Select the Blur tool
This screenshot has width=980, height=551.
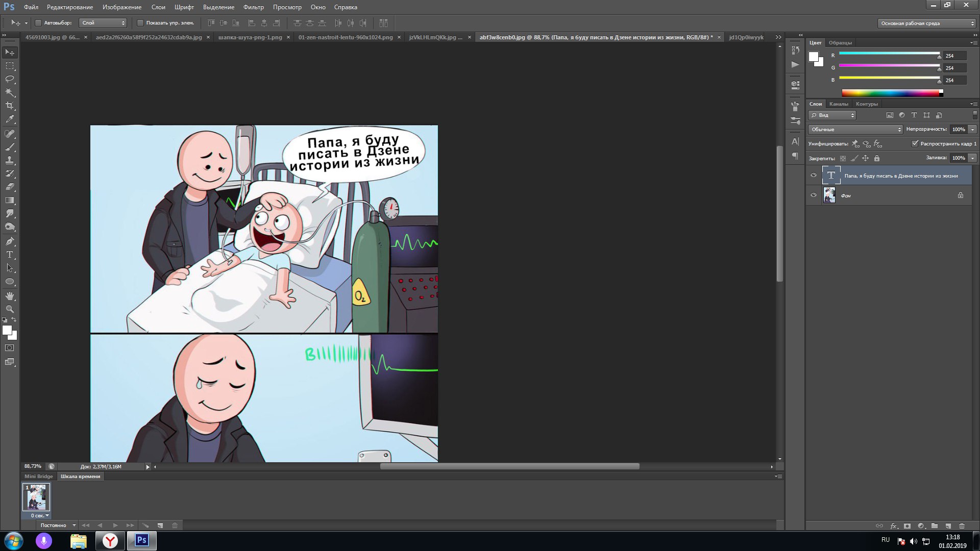point(10,213)
